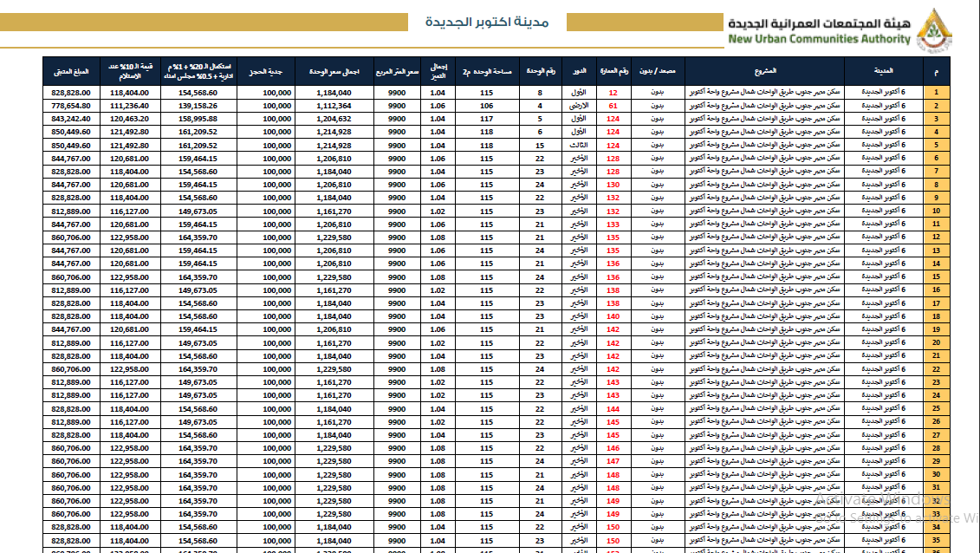Select the project name cell in row 13
This screenshot has height=553, width=980.
764,250
